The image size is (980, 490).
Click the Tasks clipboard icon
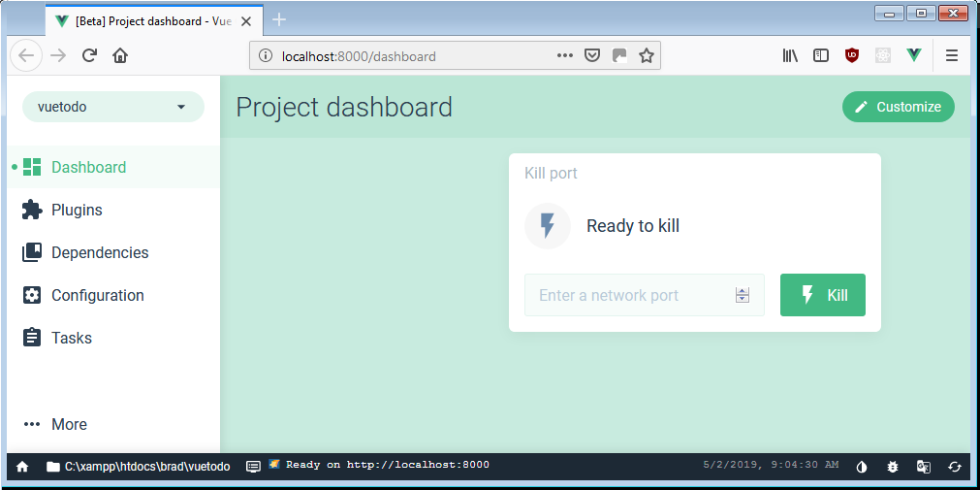coord(32,338)
